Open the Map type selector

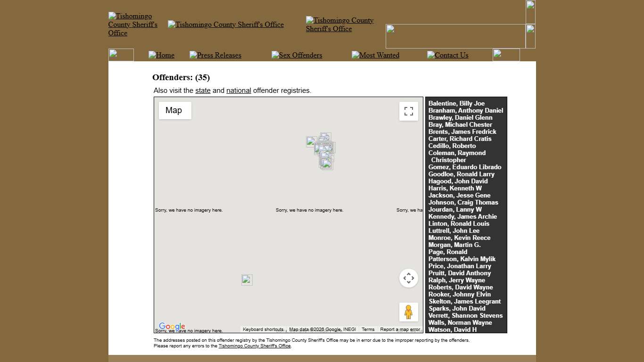click(174, 110)
